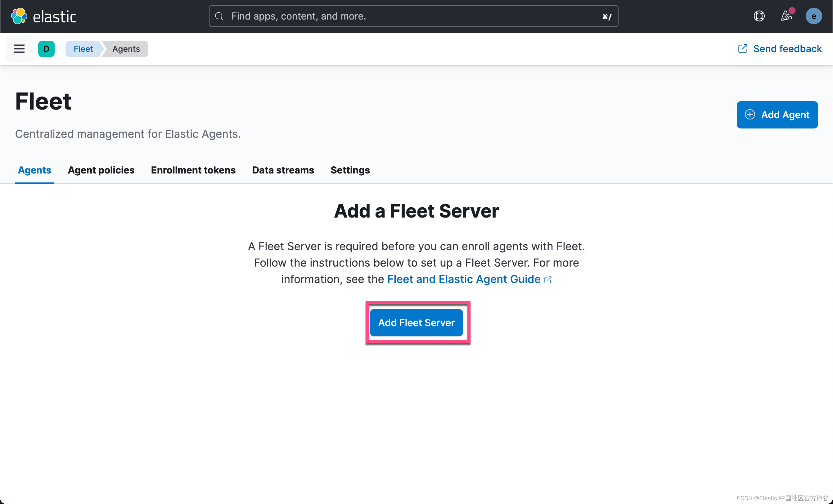Click the Fleet breadcrumb

83,49
